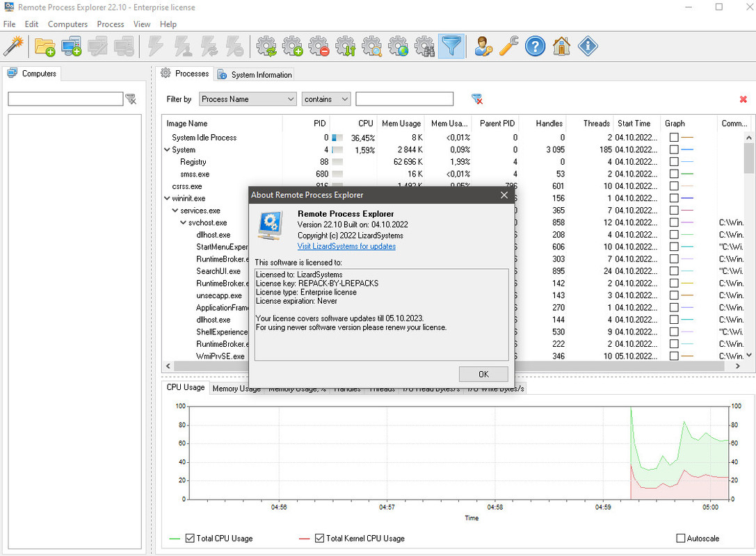Viewport: 756px width, 556px height.
Task: Click the filter value text field
Action: click(405, 99)
